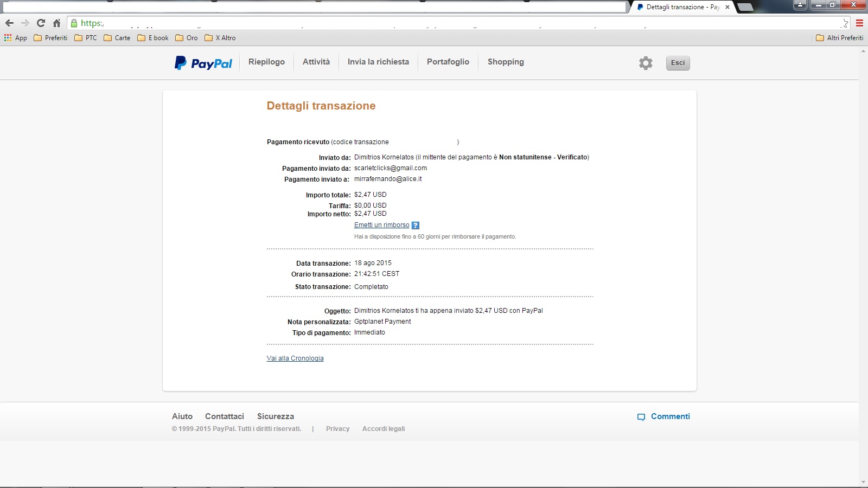Click the Importo netto $2,47 USD value
The image size is (868, 488).
tap(371, 214)
